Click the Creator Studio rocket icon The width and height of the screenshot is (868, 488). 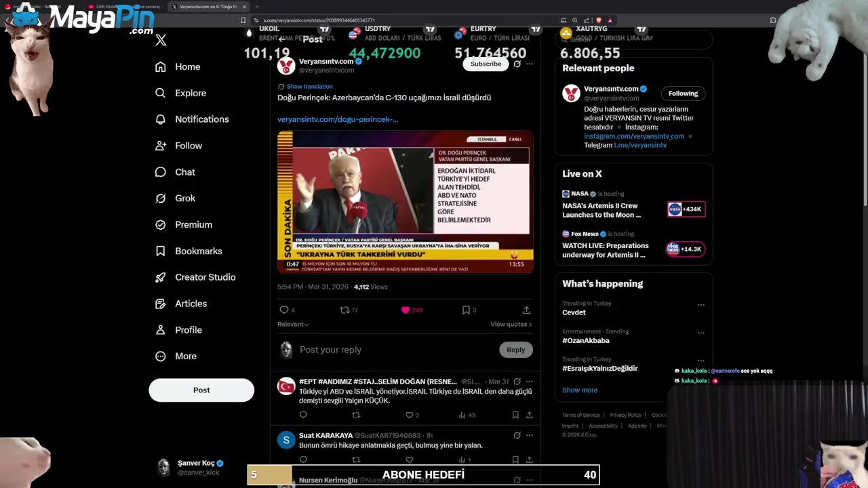pyautogui.click(x=160, y=277)
